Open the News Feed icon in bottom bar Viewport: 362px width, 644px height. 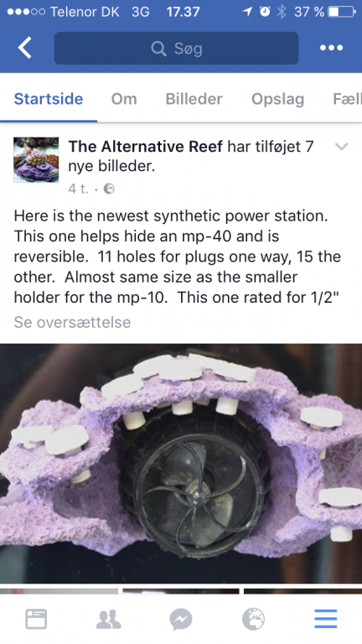point(36,619)
